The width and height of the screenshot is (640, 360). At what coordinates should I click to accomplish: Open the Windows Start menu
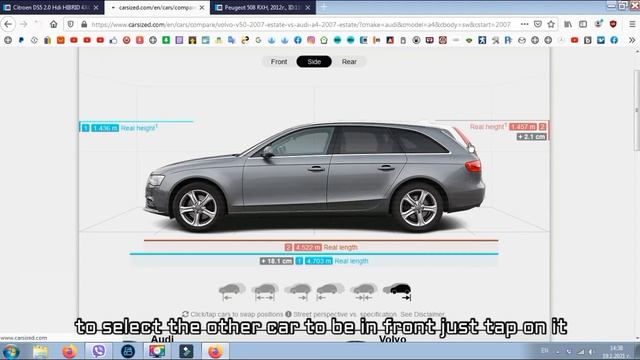[11, 351]
